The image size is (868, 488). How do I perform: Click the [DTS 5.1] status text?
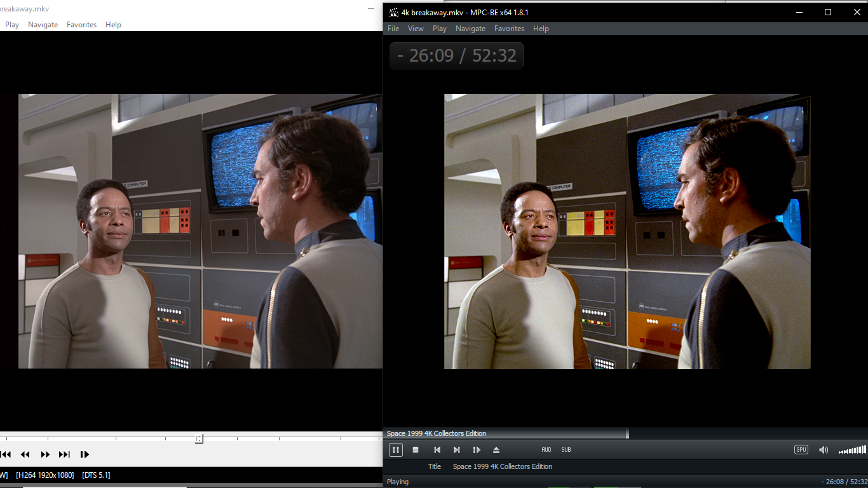(x=96, y=475)
